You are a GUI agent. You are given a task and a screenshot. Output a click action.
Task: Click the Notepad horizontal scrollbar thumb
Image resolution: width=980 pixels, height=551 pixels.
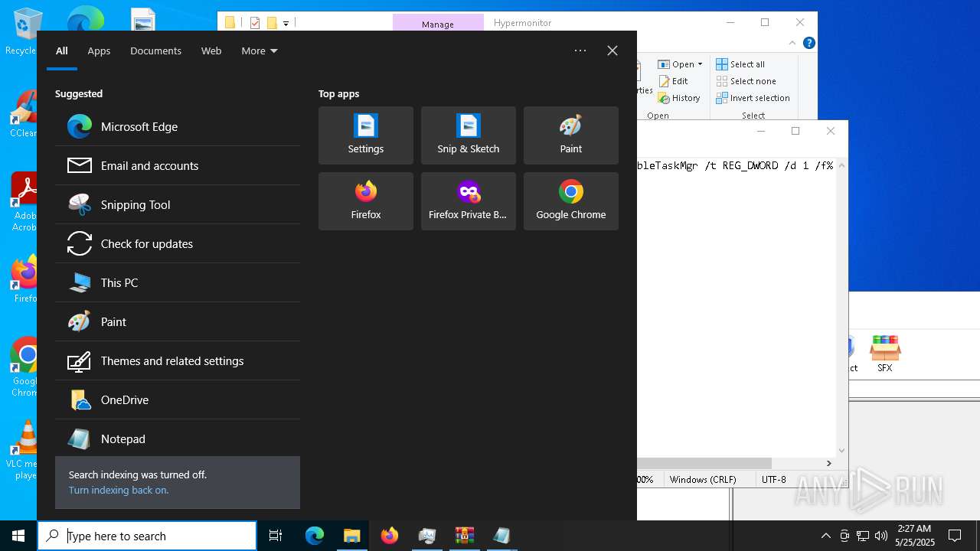tap(704, 463)
